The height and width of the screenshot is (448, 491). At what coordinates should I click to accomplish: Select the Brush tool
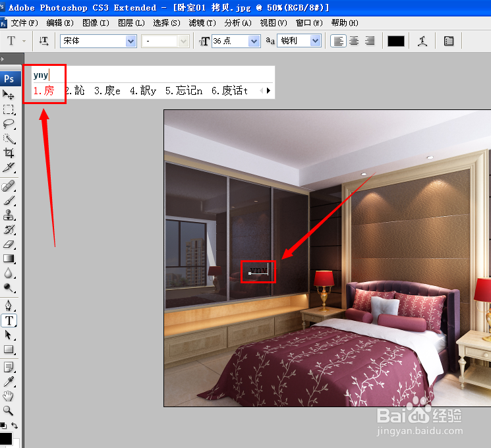pos(9,201)
